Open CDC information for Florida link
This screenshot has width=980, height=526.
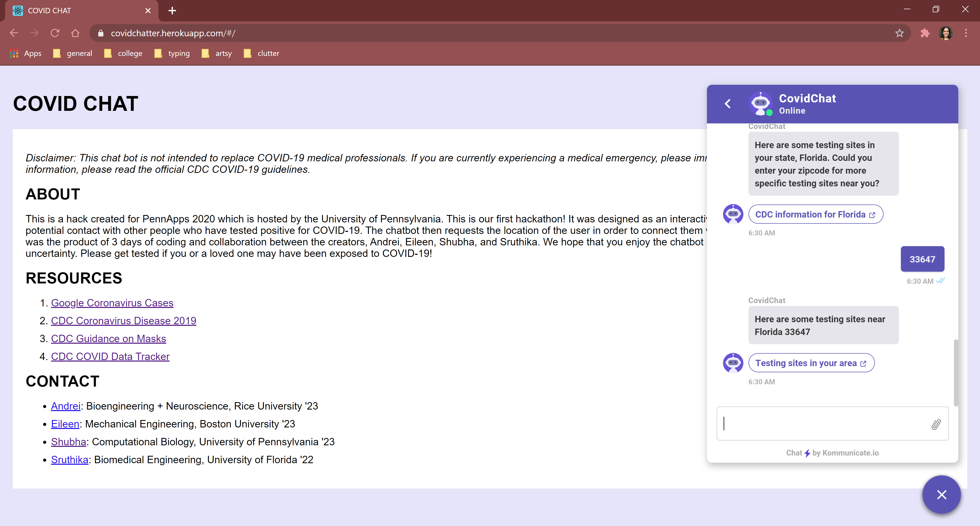coord(815,214)
